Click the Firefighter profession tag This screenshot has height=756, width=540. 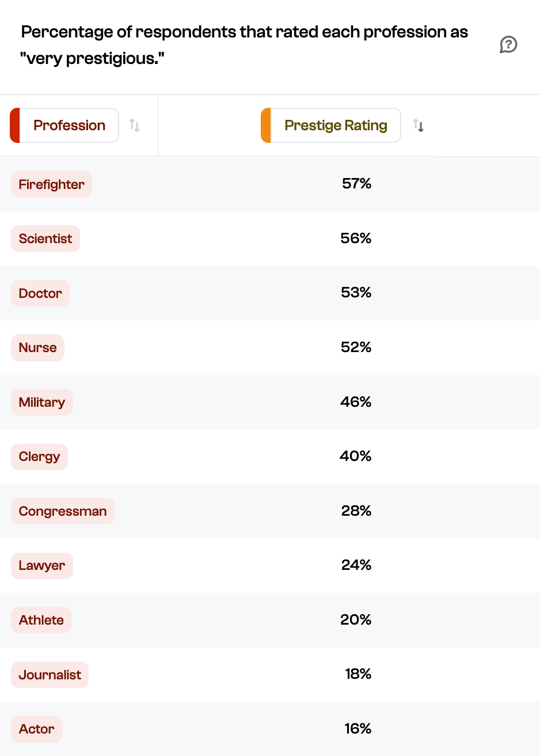coord(51,184)
